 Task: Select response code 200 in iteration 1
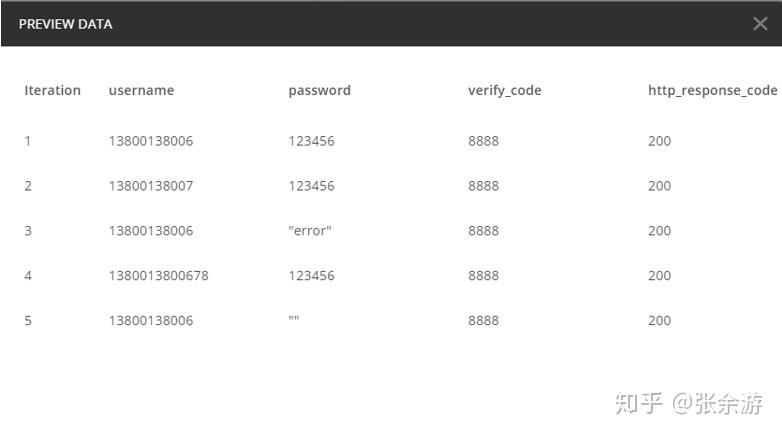tap(659, 141)
